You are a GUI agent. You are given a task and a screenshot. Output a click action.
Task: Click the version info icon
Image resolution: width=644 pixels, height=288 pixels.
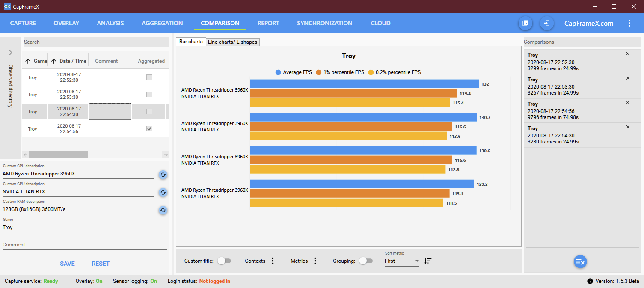coord(590,281)
